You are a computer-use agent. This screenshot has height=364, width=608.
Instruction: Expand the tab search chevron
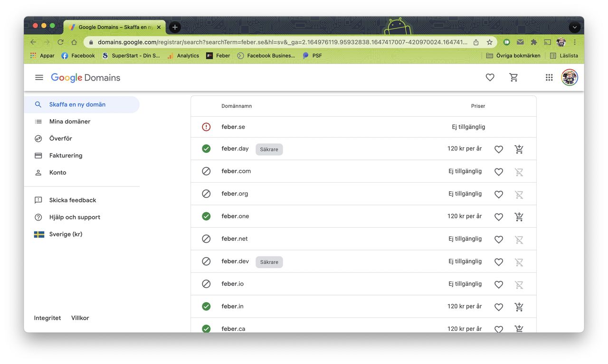click(x=575, y=27)
